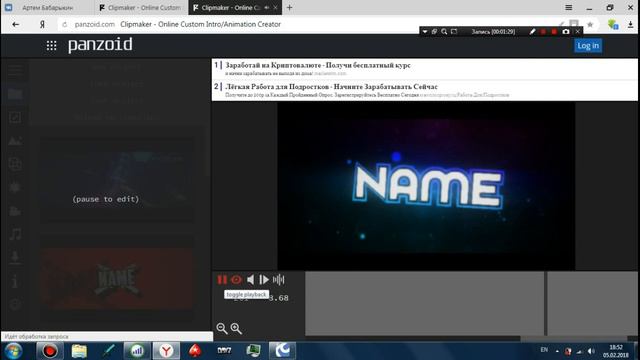
Task: Toggle the audio waveform display icon
Action: (279, 280)
